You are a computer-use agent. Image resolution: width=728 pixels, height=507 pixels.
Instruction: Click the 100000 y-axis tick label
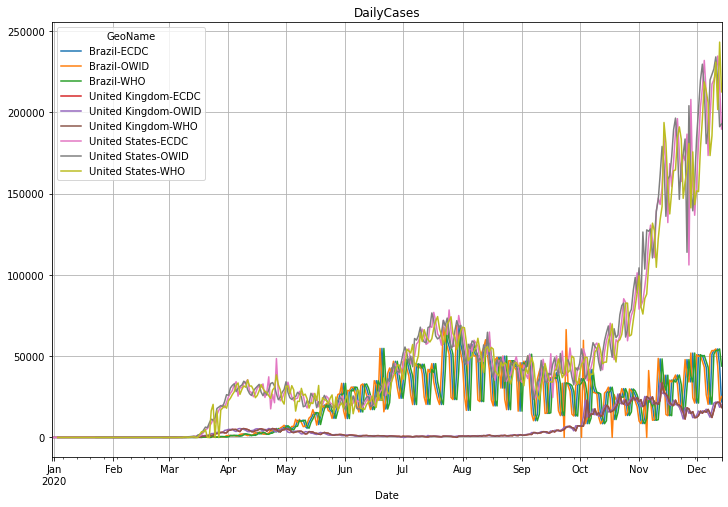click(x=26, y=276)
